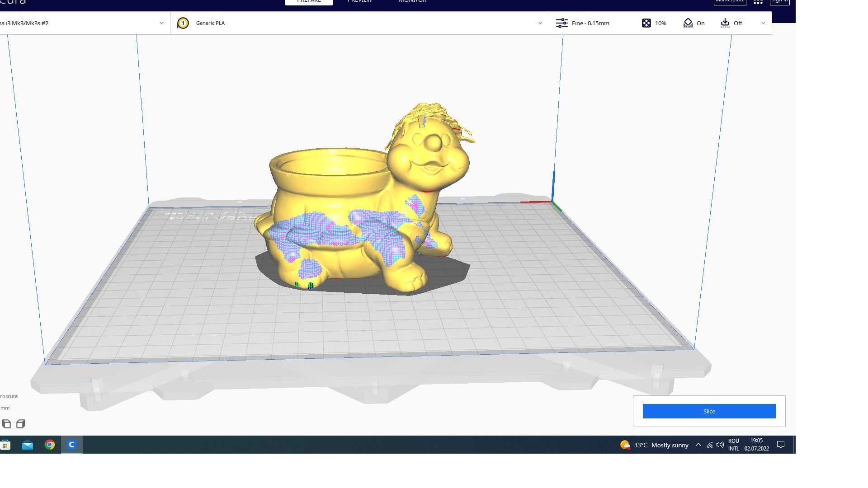Screen dimensions: 868x488
Task: Click the Generic PLA material name
Action: pos(210,23)
